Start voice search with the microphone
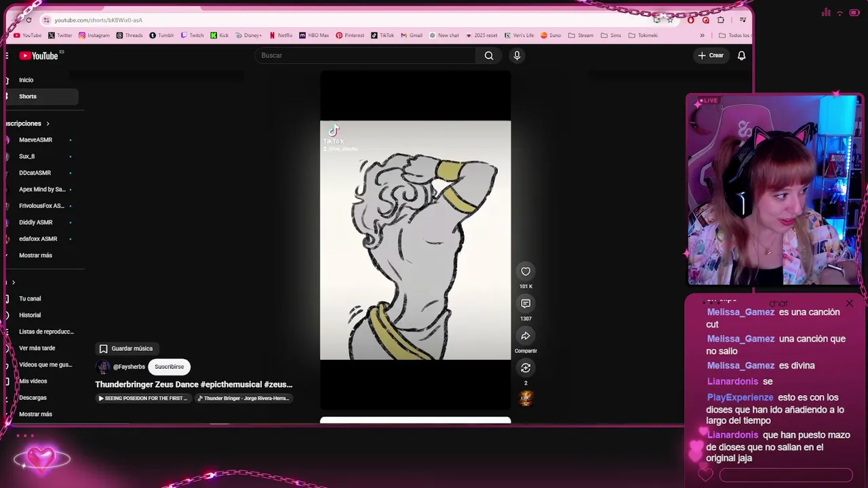This screenshot has width=868, height=488. [517, 56]
